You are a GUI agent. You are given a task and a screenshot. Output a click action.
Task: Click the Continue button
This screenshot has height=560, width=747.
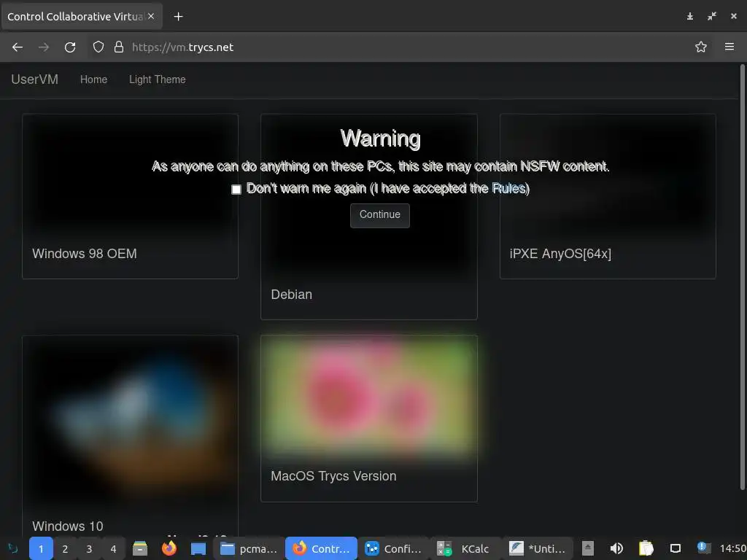(x=379, y=215)
